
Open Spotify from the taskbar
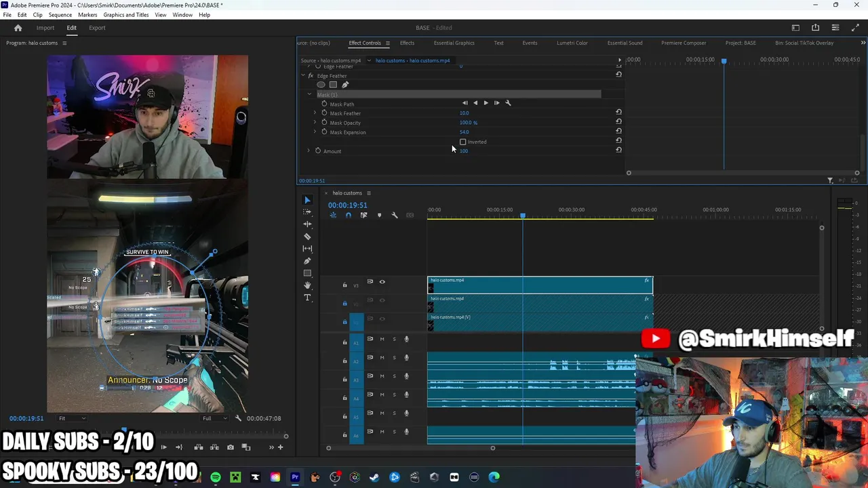(x=216, y=477)
